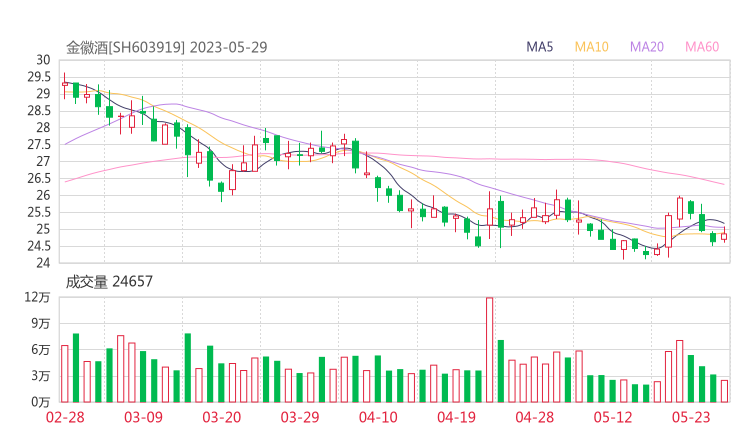Click the first candlestick near 29.3
The image size is (740, 440).
point(65,85)
